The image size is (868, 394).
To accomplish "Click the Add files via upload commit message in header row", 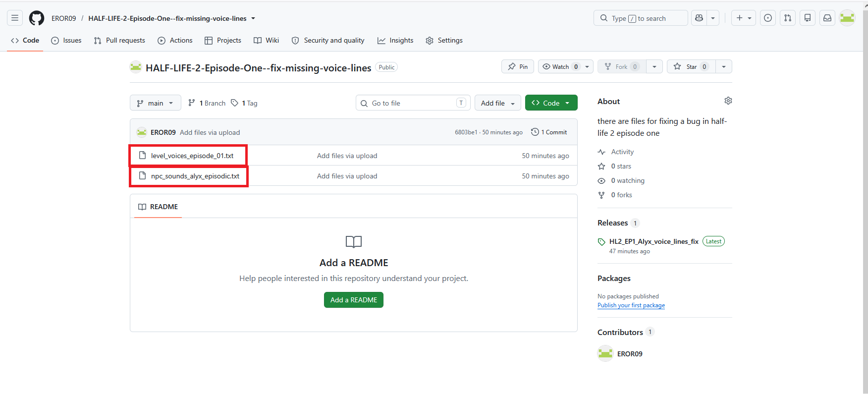I will tap(210, 132).
